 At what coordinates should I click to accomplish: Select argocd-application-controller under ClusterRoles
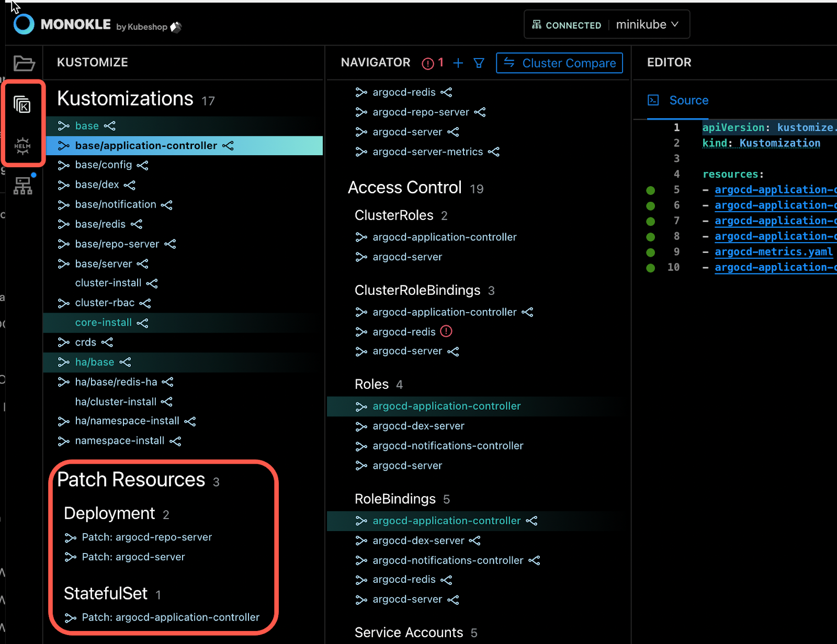point(445,237)
